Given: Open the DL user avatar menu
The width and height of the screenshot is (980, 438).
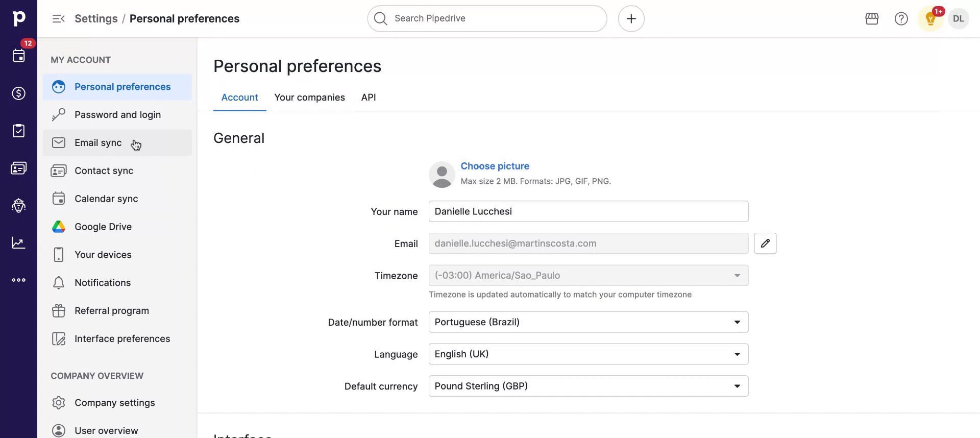Looking at the screenshot, I should pos(958,19).
